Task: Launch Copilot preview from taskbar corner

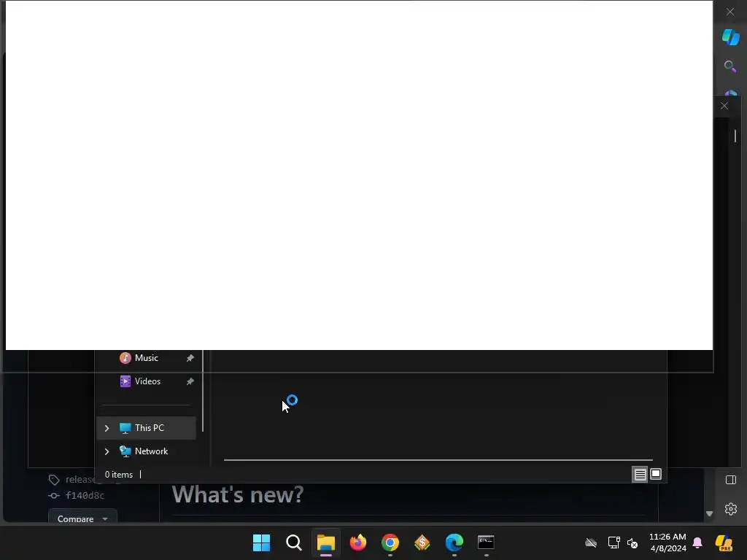Action: click(724, 542)
